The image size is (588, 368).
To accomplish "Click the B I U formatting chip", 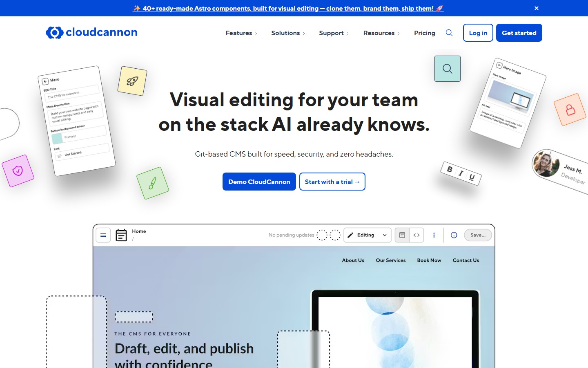I will [x=461, y=173].
